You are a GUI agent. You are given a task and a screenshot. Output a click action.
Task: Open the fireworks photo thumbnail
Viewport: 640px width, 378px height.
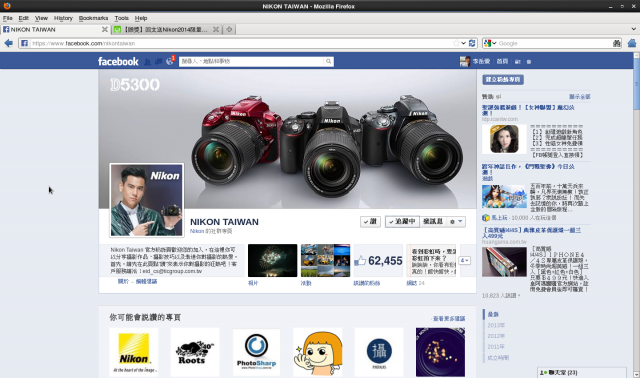click(273, 260)
